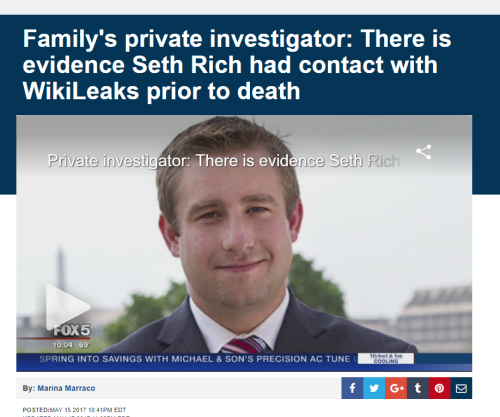Click the 'Family's private investigator' headline
This screenshot has width=500, height=417.
[x=237, y=65]
